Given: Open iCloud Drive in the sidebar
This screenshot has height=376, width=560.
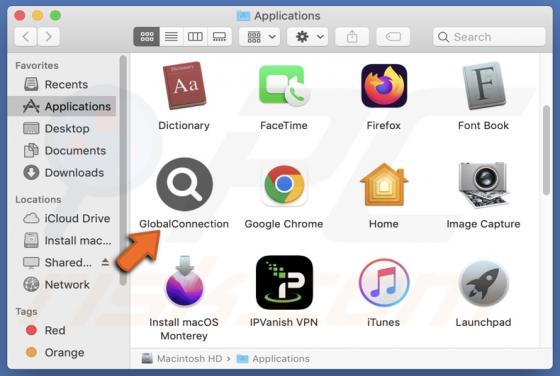Looking at the screenshot, I should click(x=61, y=218).
